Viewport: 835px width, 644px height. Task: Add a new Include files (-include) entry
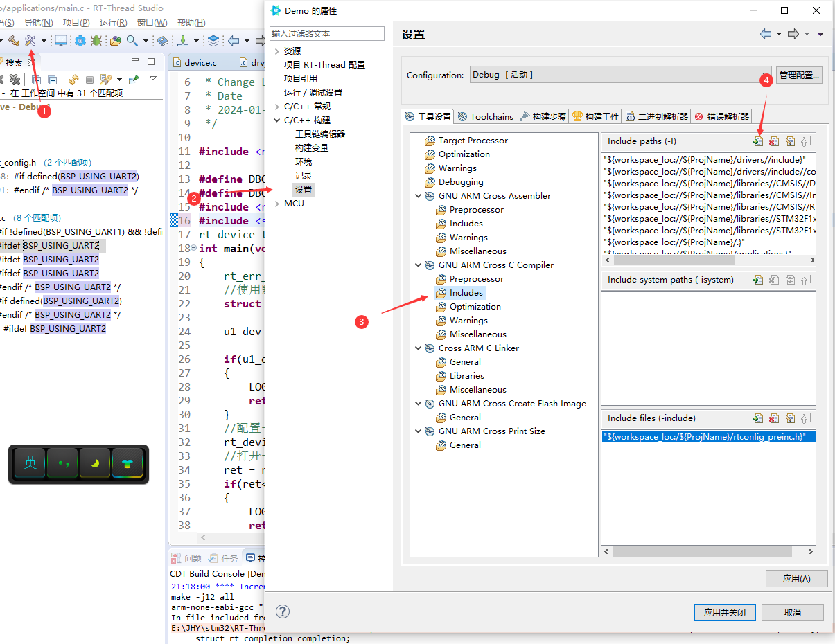click(x=758, y=418)
